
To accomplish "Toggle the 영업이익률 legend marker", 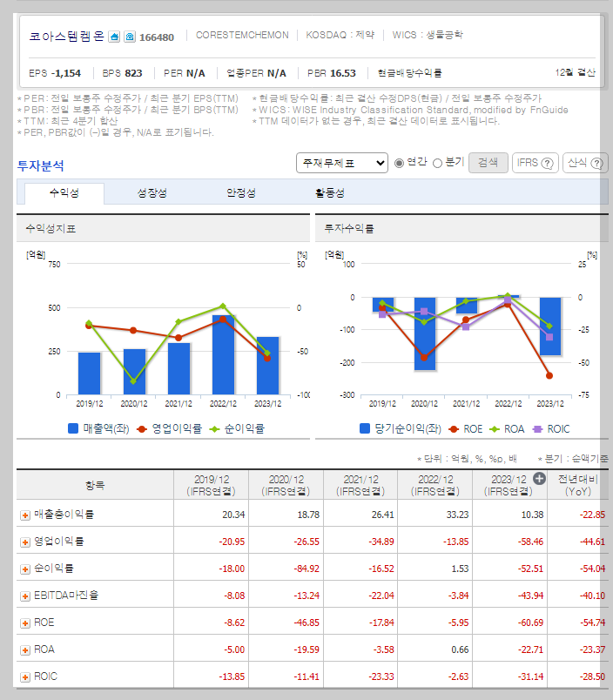I will click(x=142, y=429).
